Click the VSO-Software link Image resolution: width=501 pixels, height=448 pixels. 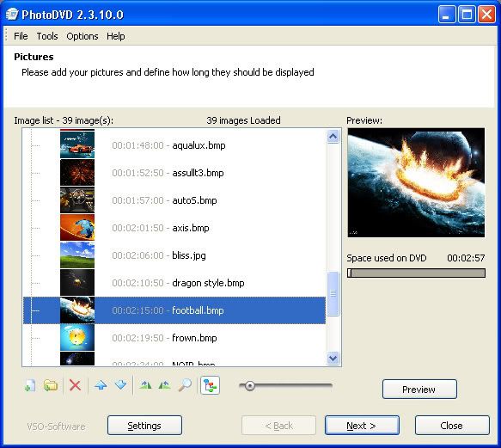tap(56, 427)
